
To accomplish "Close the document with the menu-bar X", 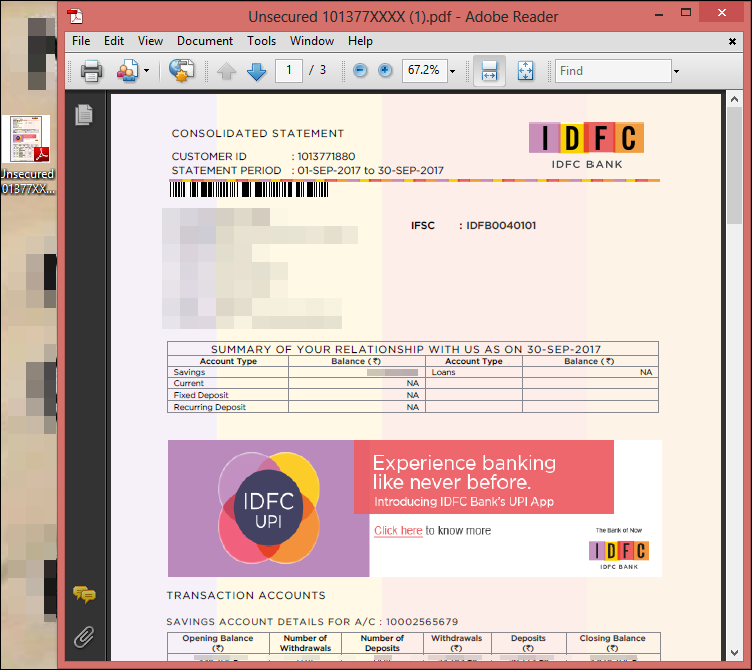I will 732,41.
